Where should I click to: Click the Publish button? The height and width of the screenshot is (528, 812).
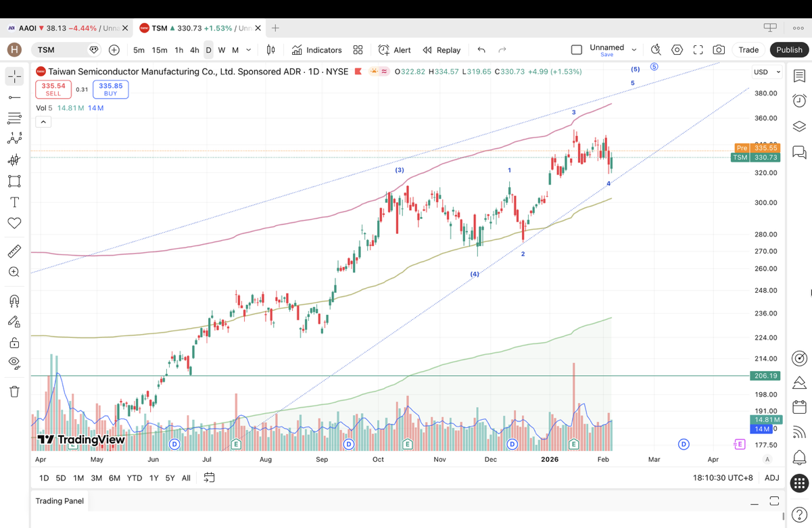tap(788, 50)
